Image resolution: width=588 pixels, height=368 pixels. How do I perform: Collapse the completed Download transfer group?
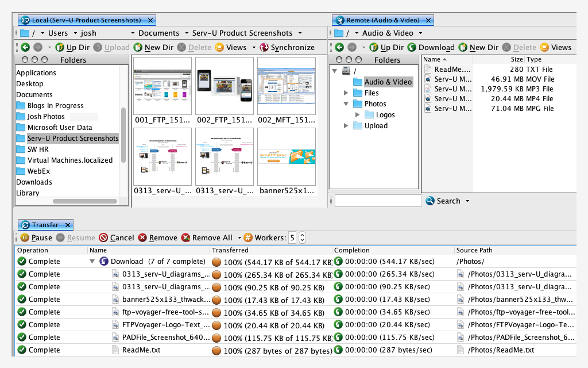click(x=92, y=260)
